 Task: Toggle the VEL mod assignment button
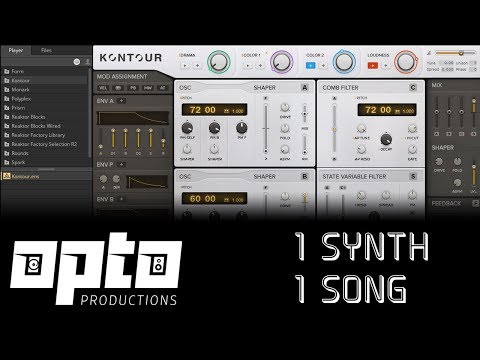(103, 88)
